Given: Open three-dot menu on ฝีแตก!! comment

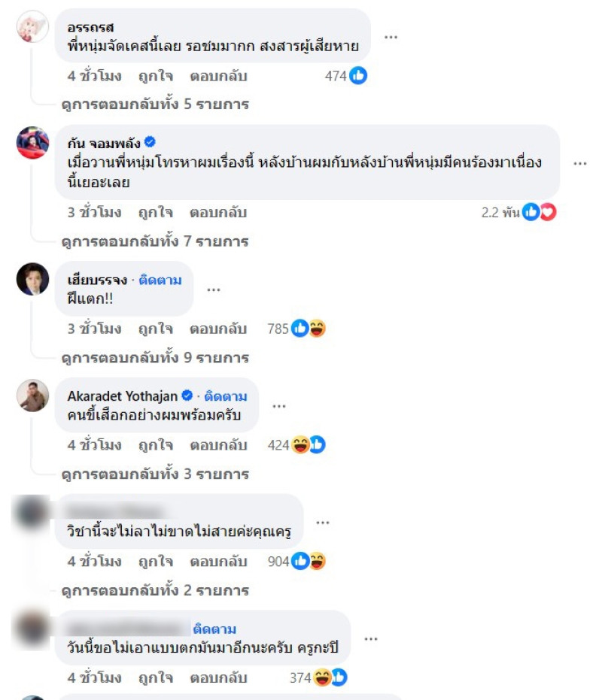Looking at the screenshot, I should (x=214, y=289).
